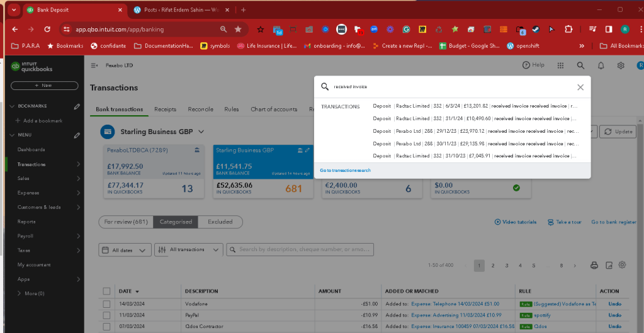
Task: Click Chrome back arrow
Action: (x=15, y=29)
